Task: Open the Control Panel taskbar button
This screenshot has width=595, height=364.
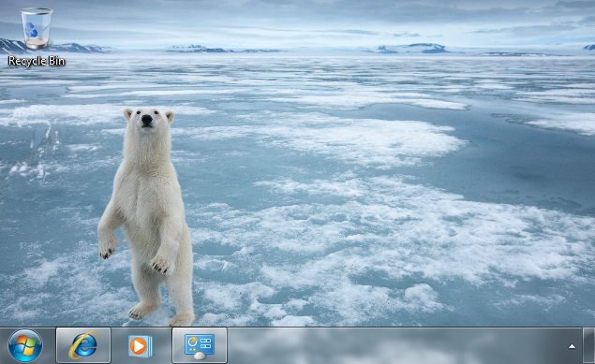Action: 200,345
